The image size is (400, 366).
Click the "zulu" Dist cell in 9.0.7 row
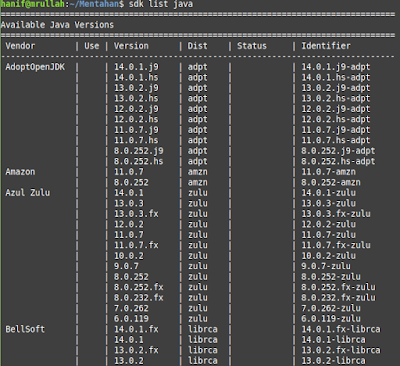(198, 266)
